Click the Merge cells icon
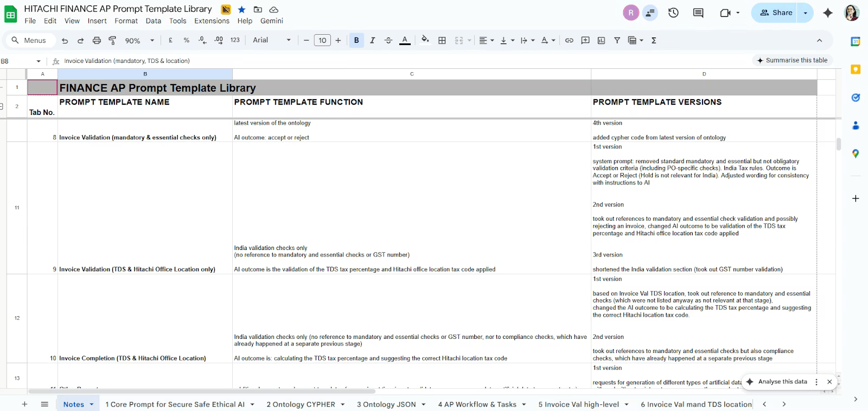The height and width of the screenshot is (411, 868). point(459,40)
